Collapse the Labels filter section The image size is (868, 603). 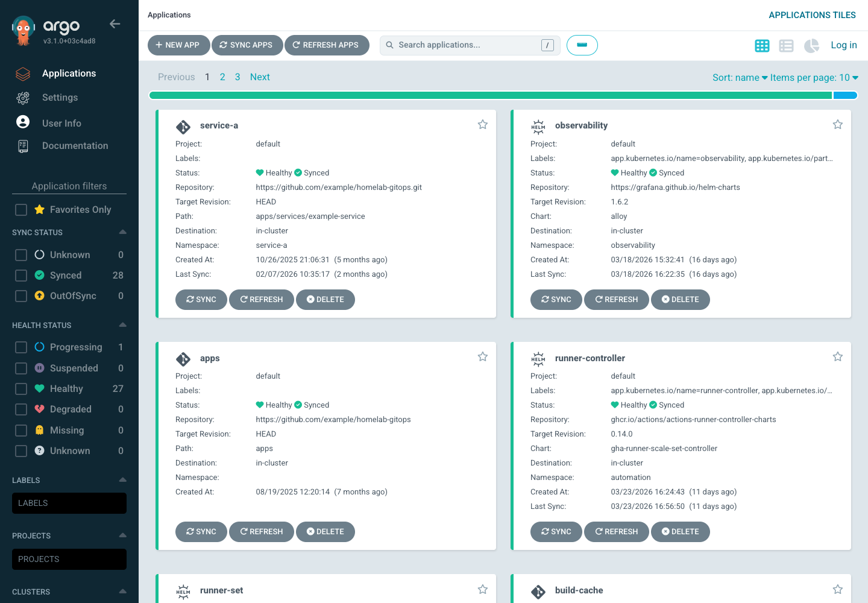(123, 480)
